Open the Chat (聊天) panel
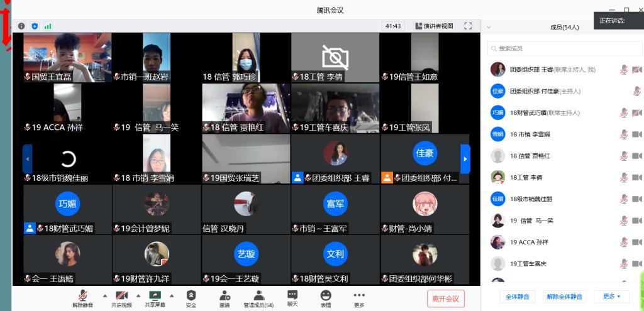This screenshot has width=644, height=311. (x=292, y=298)
